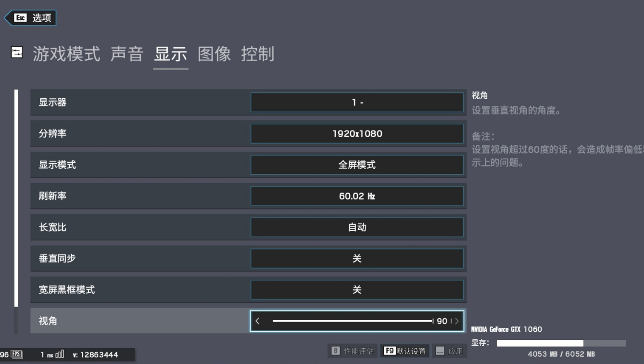Select the 刷新率 row label
This screenshot has width=644, height=364.
52,196
